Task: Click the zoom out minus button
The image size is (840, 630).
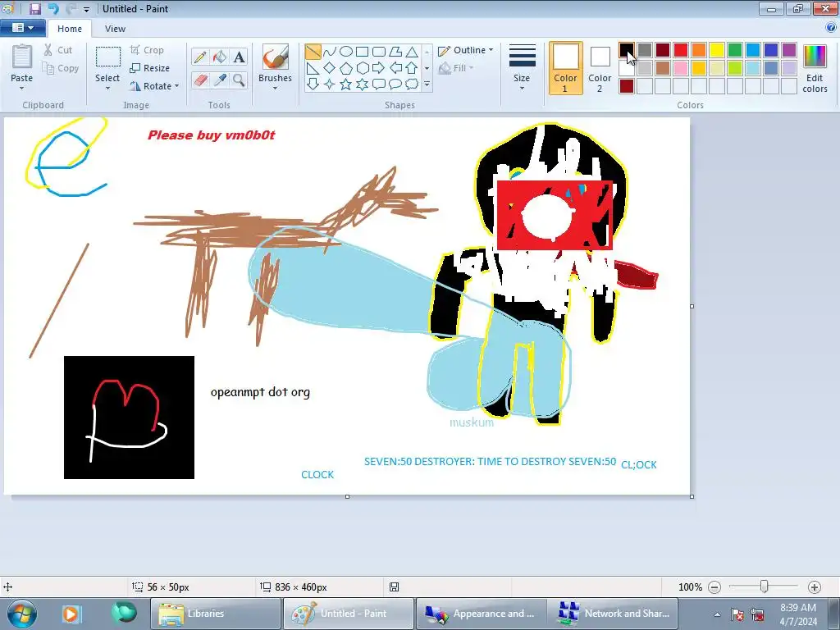Action: (x=714, y=587)
